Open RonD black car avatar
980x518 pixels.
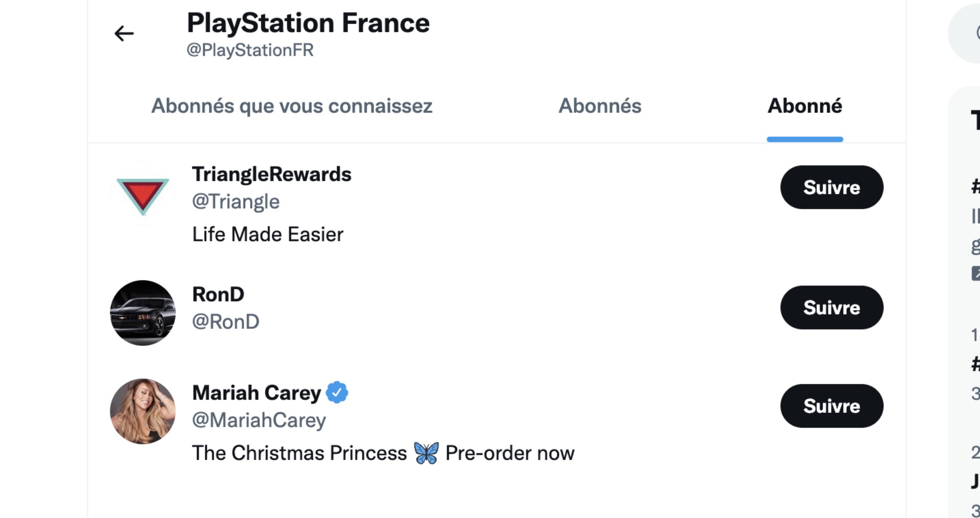(143, 313)
